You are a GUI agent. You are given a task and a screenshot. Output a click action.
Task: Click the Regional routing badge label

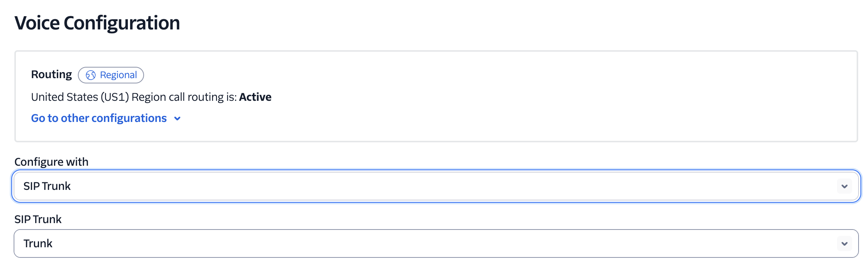pos(118,75)
